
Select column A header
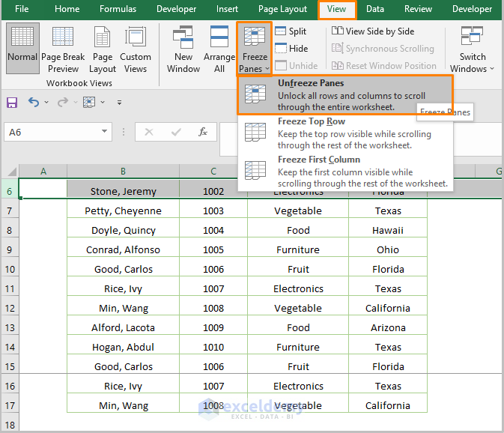43,172
